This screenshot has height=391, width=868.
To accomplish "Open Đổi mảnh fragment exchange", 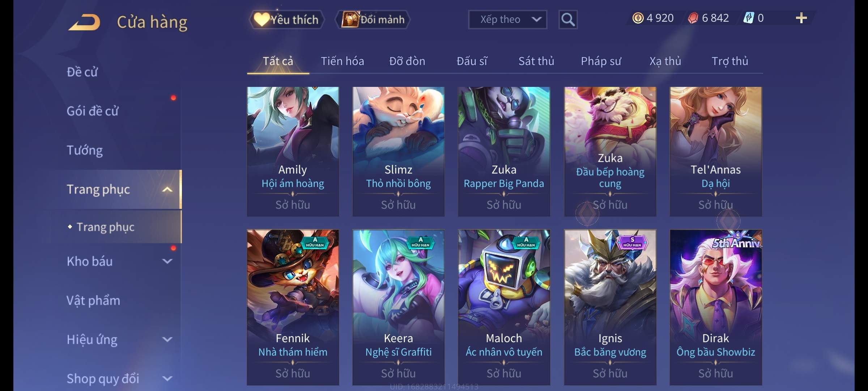I will 373,20.
